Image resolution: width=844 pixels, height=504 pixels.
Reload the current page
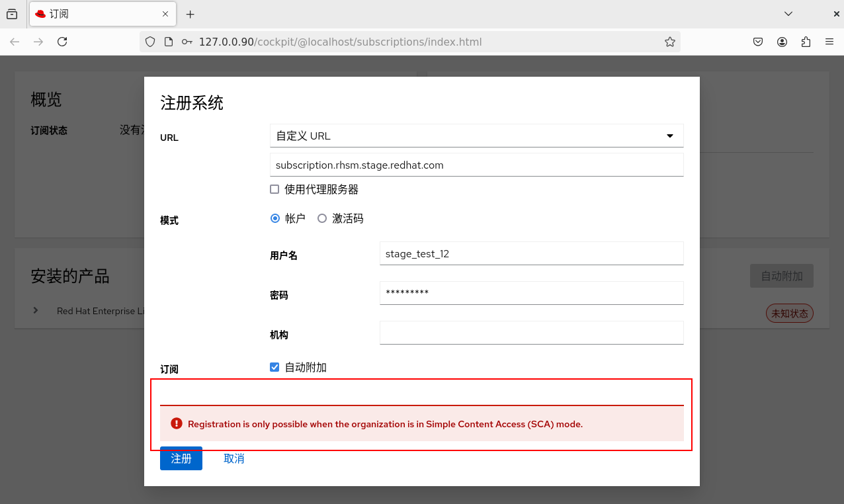(62, 42)
